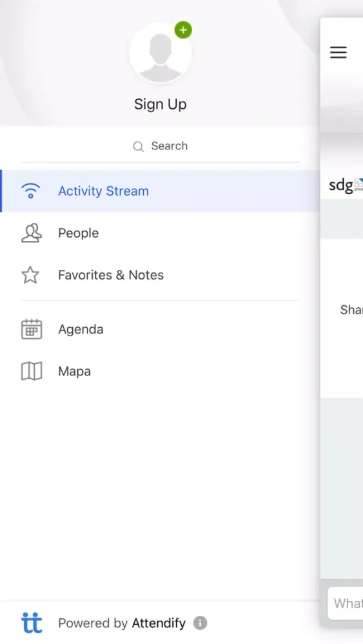Open the Mapa menu item
The height and width of the screenshot is (644, 363).
point(161,372)
